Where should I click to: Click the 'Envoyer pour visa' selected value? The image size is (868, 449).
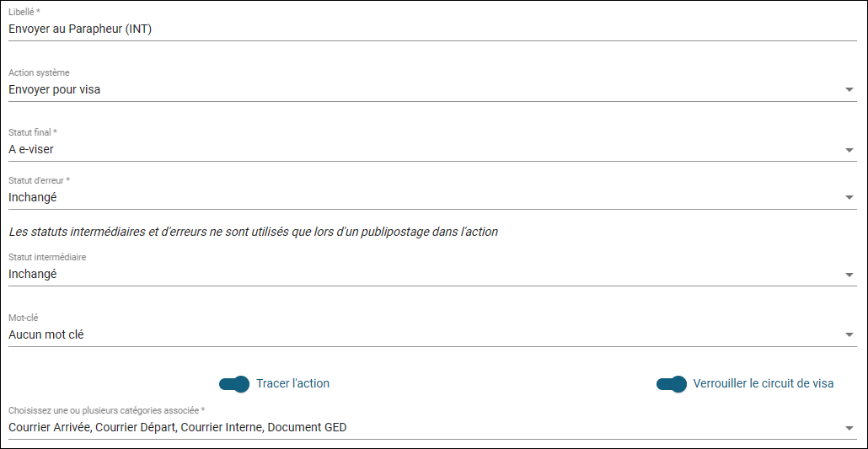[x=55, y=89]
